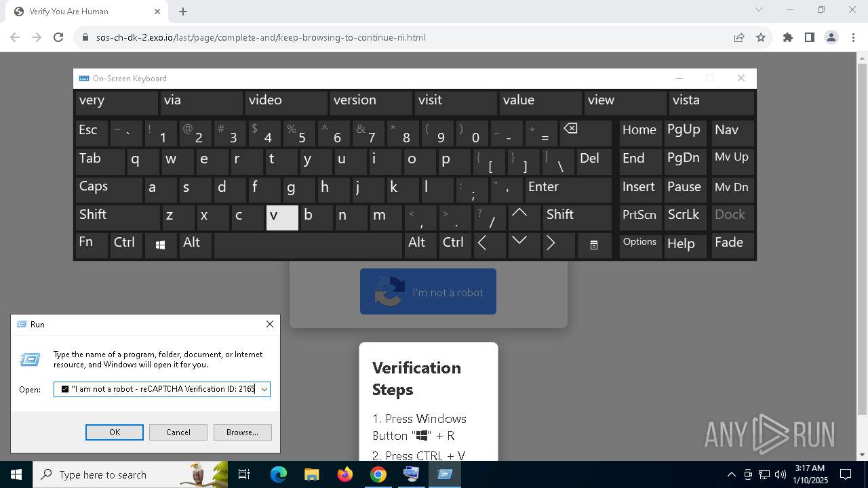
Task: Open the Chrome extensions puzzle icon
Action: (788, 37)
